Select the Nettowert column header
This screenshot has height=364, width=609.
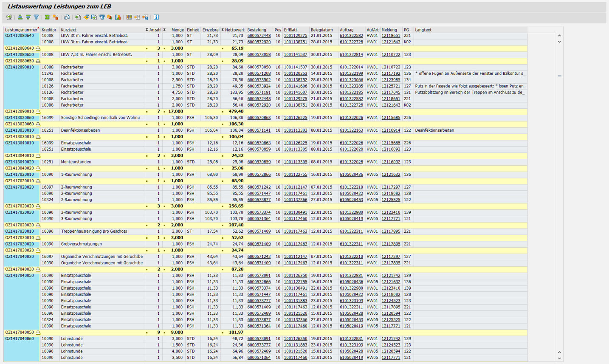pyautogui.click(x=234, y=30)
